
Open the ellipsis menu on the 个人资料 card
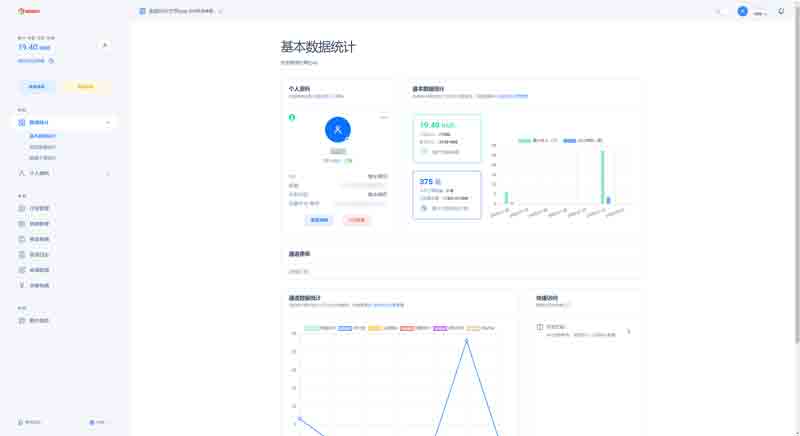tap(383, 117)
